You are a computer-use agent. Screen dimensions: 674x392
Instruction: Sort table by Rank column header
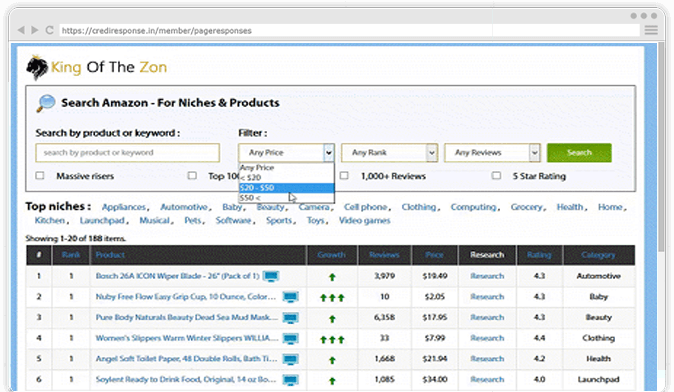point(71,255)
